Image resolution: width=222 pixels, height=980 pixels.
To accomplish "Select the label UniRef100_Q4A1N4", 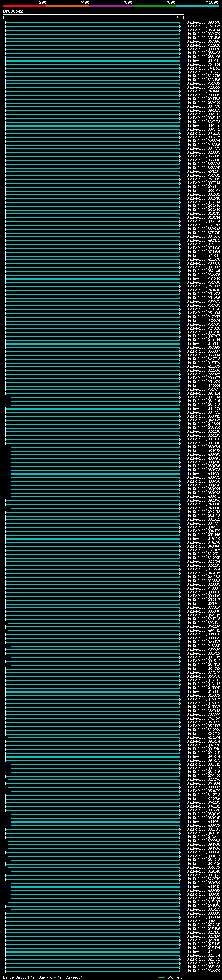I will click(x=203, y=340).
